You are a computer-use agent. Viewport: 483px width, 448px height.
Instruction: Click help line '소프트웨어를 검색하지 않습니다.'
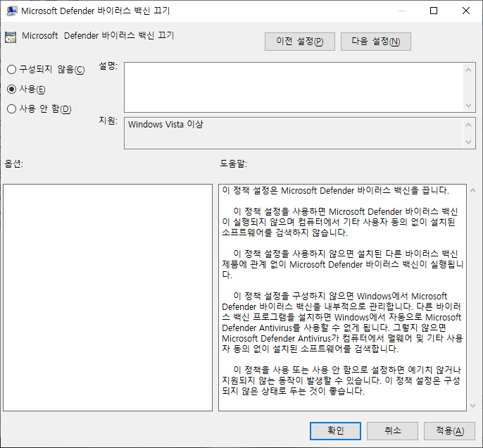285,232
